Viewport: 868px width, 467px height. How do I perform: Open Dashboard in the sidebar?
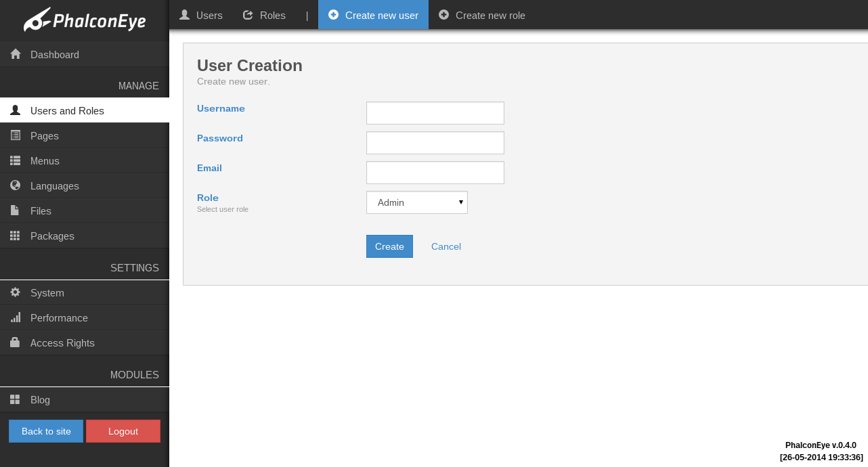click(x=85, y=54)
